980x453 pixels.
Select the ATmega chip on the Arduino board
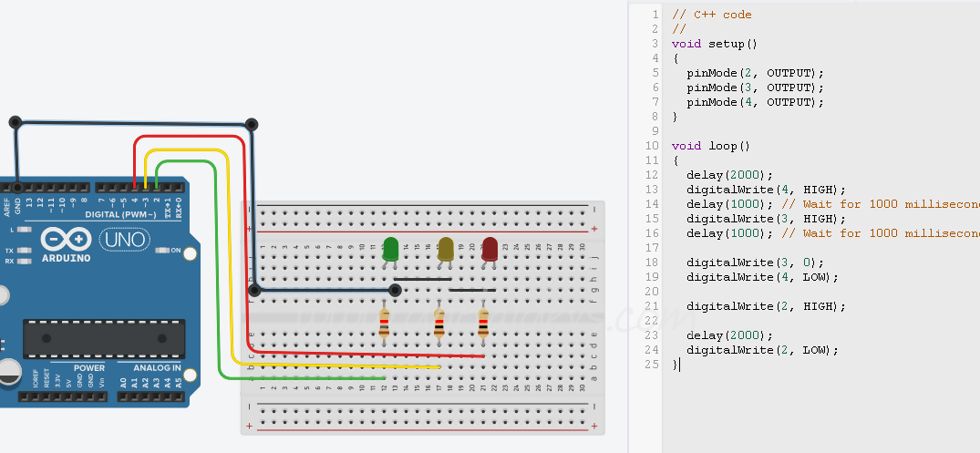(x=104, y=339)
